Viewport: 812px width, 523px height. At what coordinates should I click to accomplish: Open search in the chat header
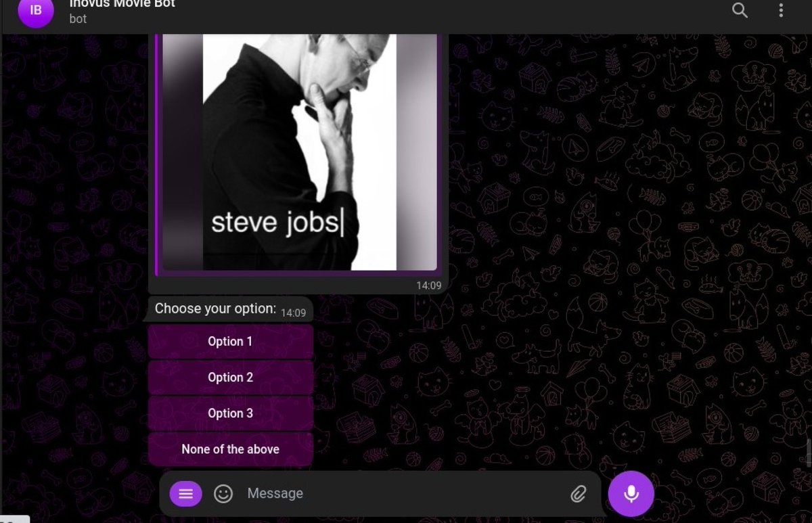740,10
